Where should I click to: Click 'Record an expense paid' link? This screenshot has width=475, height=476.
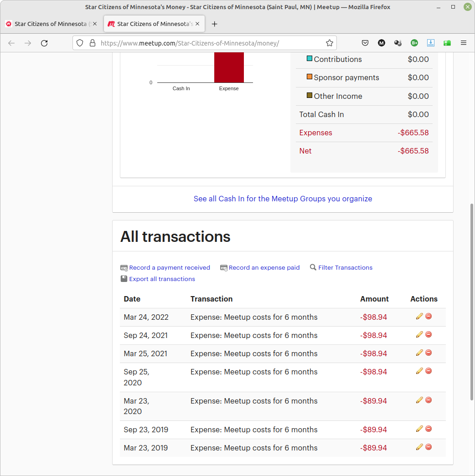pyautogui.click(x=264, y=267)
